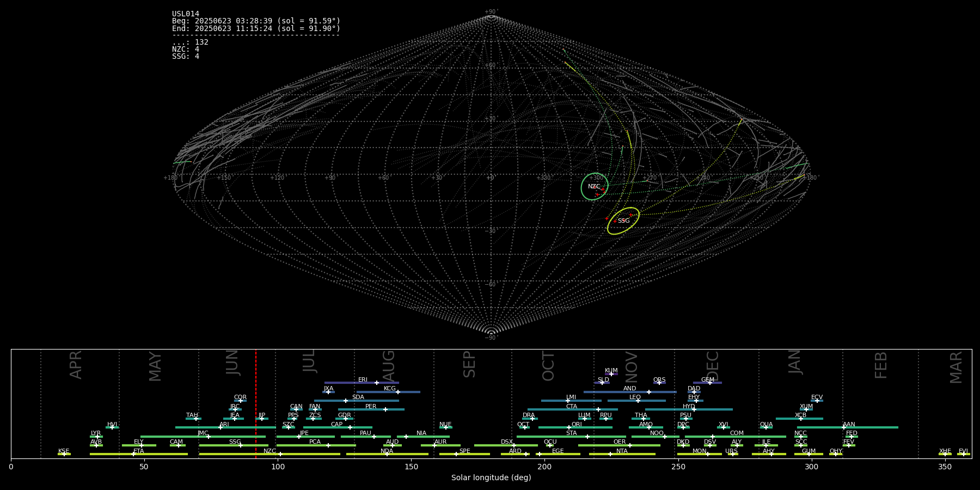Click the +120 longitude label on sky map
Image resolution: width=980 pixels, height=490 pixels.
click(x=277, y=178)
